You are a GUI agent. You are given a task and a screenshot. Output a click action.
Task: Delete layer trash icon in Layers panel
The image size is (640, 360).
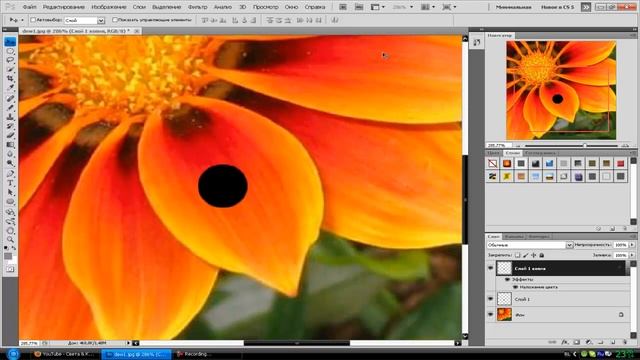point(625,342)
